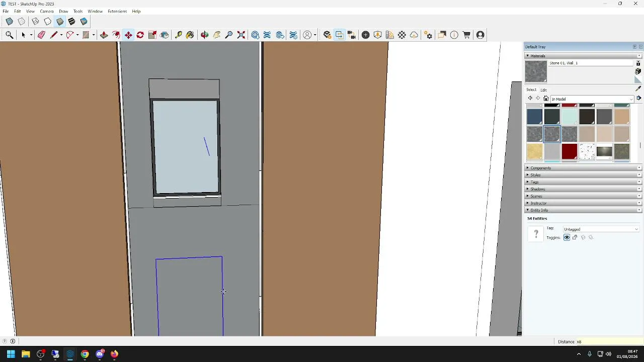The width and height of the screenshot is (644, 362).
Task: Pick the Eraser tool
Action: coord(41,35)
